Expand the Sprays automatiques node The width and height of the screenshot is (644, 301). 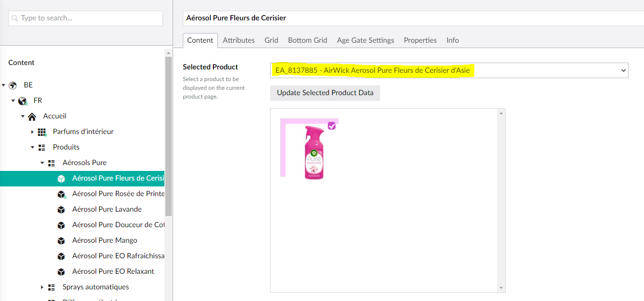[x=42, y=287]
